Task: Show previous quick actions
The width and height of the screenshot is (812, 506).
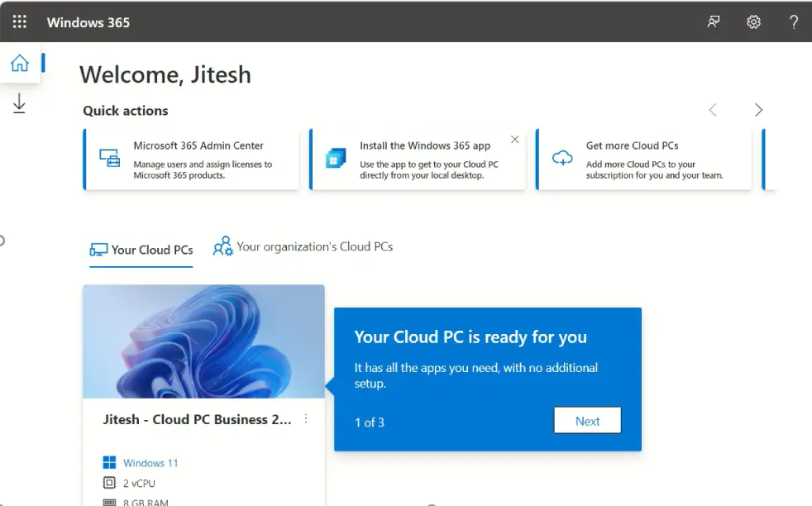Action: pos(713,110)
